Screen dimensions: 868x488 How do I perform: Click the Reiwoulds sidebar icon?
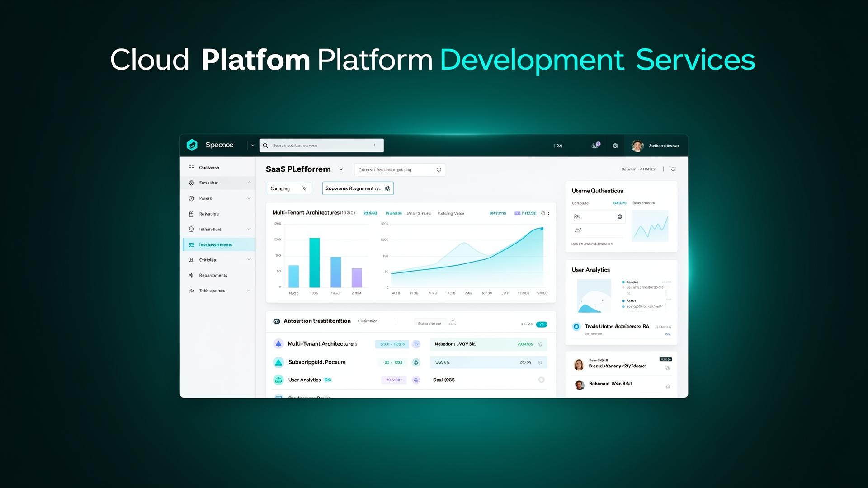click(192, 214)
